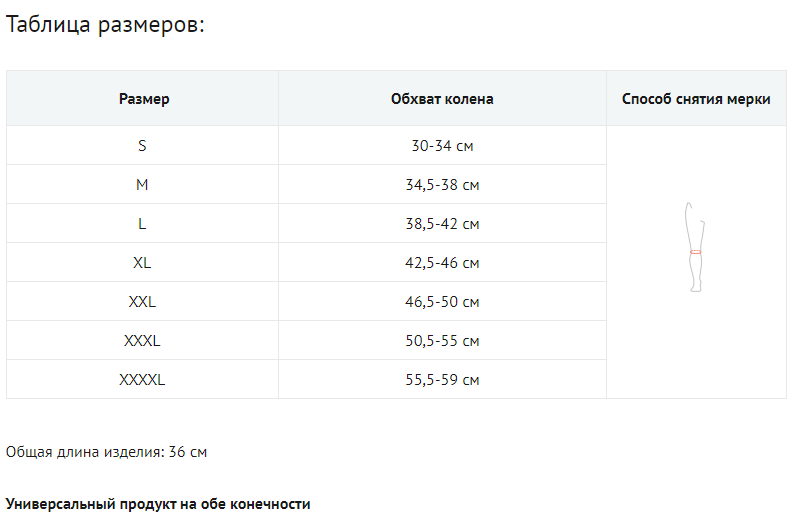Click the "Способ снятия мерки" header
The height and width of the screenshot is (532, 792).
pyautogui.click(x=696, y=99)
